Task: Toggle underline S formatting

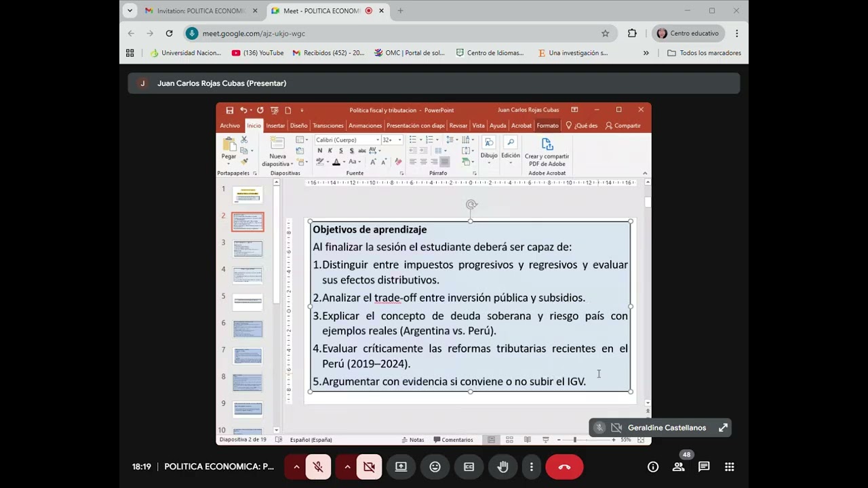Action: [x=341, y=150]
